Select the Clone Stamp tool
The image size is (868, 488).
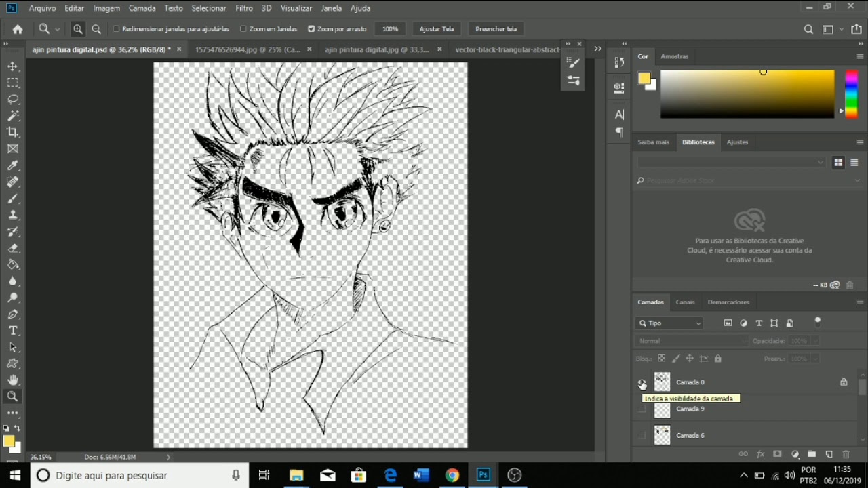tap(13, 215)
